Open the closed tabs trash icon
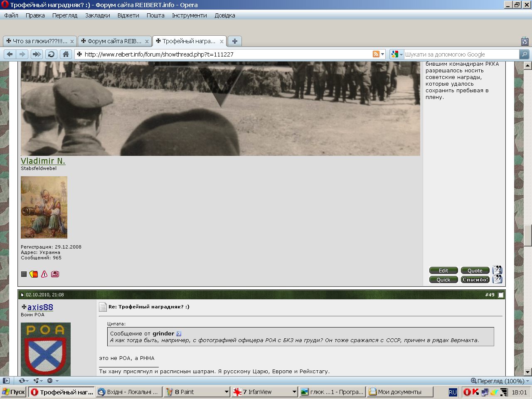 click(525, 41)
